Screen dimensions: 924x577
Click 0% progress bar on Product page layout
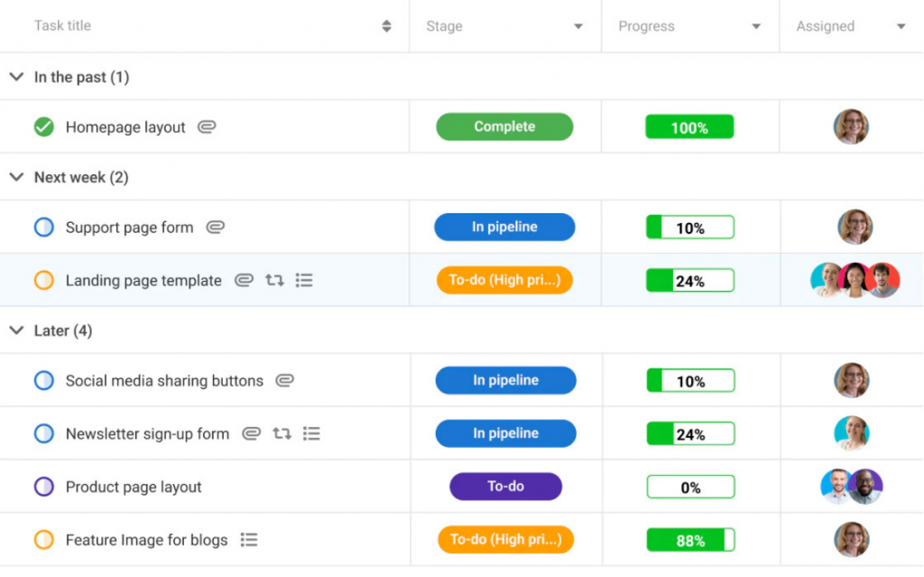(x=690, y=487)
